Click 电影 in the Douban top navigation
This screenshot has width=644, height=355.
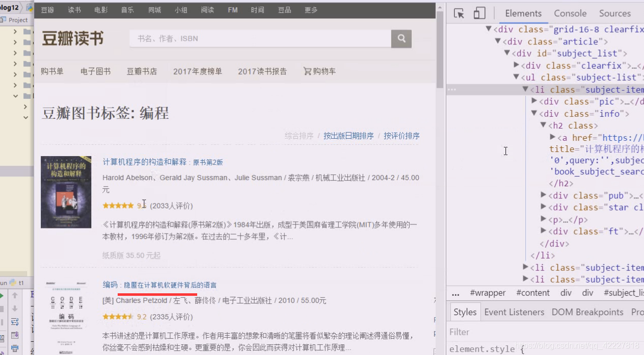101,10
